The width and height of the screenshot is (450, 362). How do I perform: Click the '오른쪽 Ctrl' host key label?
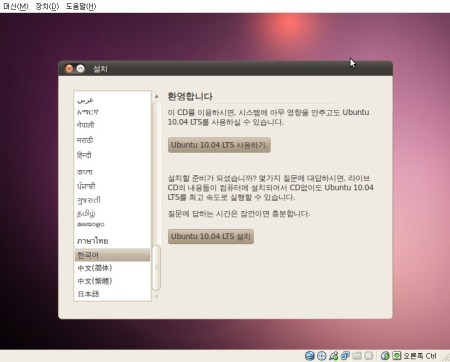[420, 356]
